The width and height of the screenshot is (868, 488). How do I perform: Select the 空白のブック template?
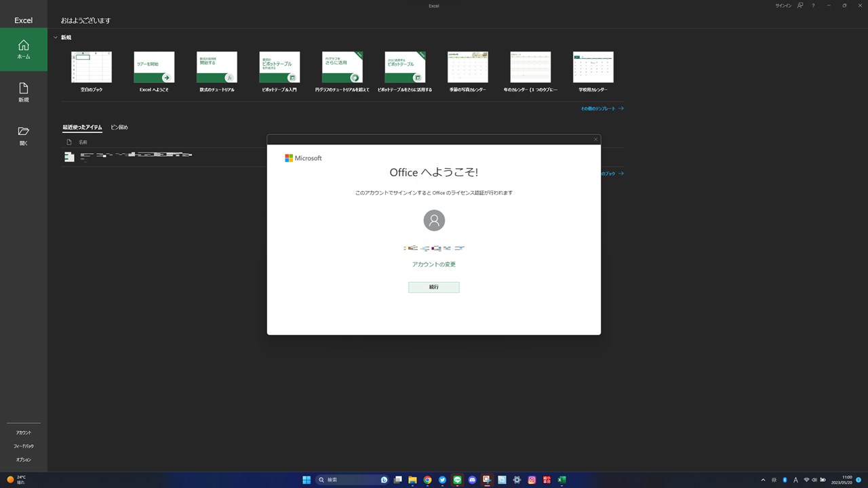92,72
